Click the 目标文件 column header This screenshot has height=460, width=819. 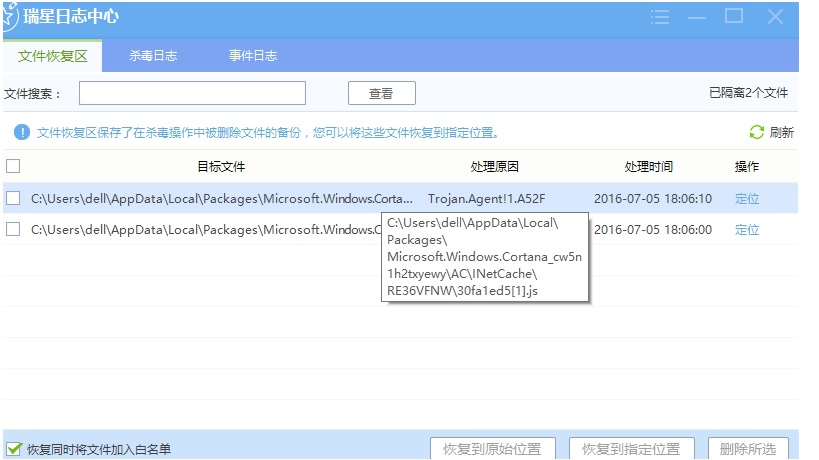[x=221, y=167]
